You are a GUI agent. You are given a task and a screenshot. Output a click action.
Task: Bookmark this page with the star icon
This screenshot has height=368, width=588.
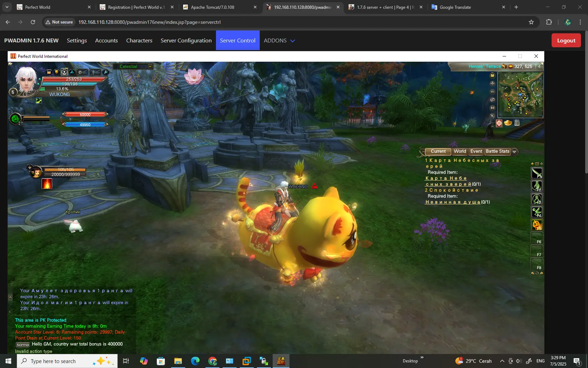click(x=531, y=22)
